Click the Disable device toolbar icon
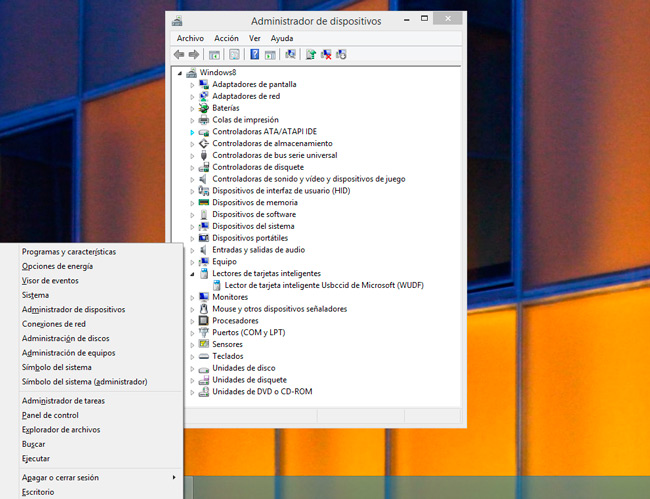Screen dimensions: 650x499 tap(341, 54)
